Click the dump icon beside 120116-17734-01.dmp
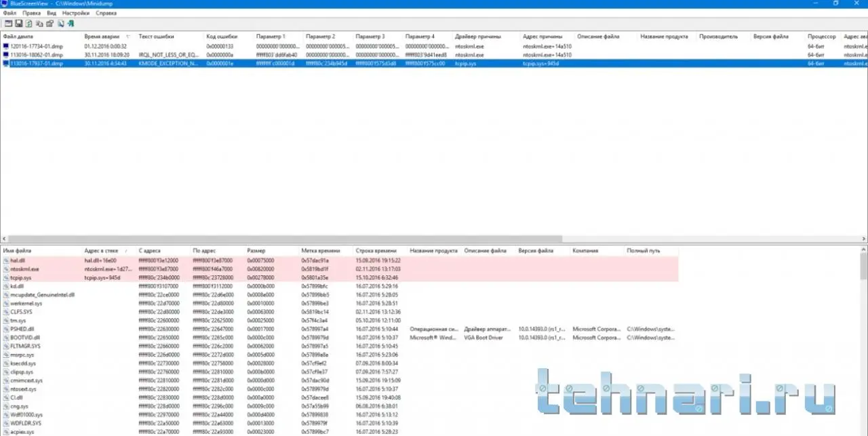 [6, 46]
